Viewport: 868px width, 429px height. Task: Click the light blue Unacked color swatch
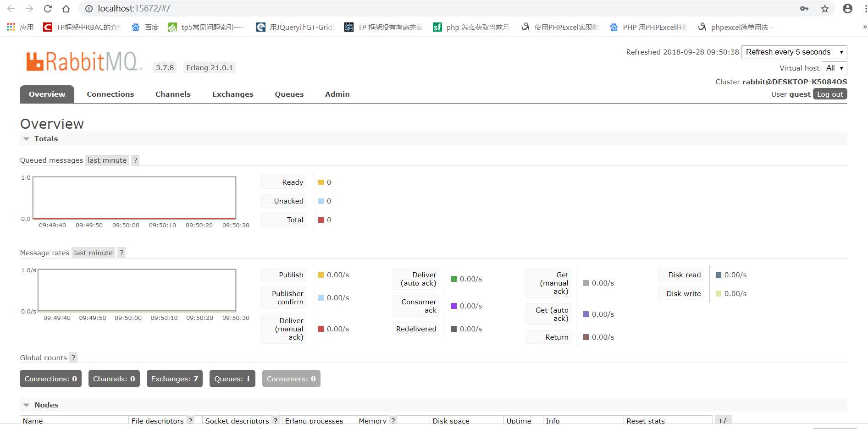(x=321, y=201)
